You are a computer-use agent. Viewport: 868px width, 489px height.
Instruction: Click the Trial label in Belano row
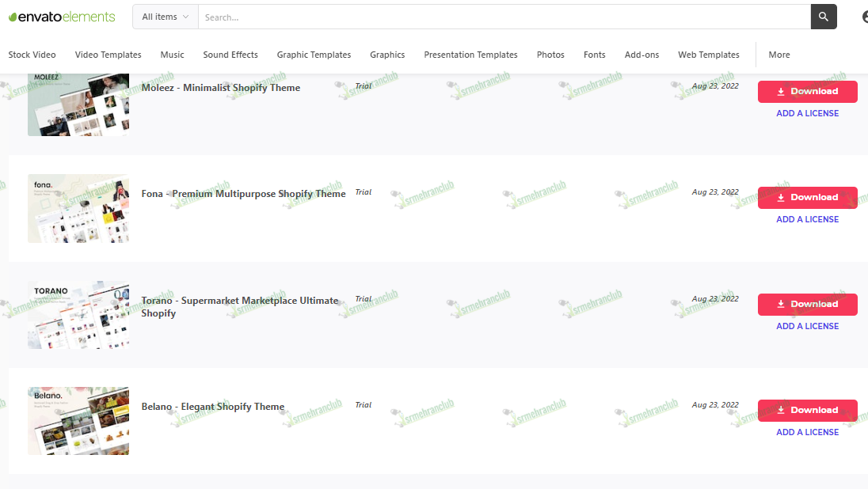tap(364, 405)
